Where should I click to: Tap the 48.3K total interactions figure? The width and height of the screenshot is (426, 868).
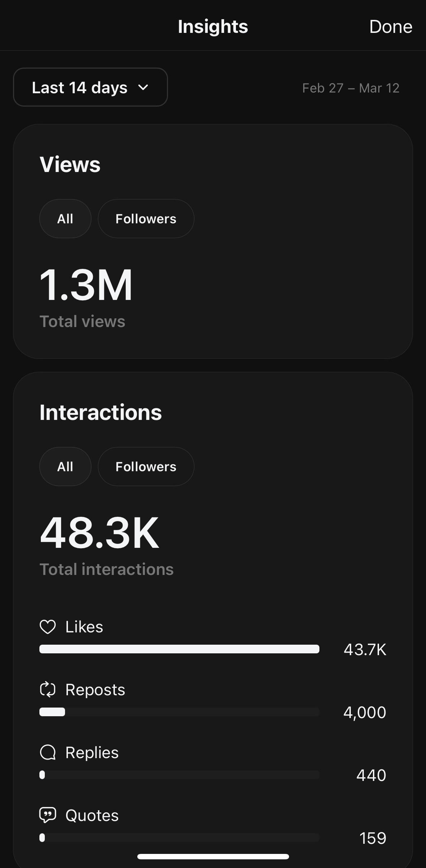(99, 533)
